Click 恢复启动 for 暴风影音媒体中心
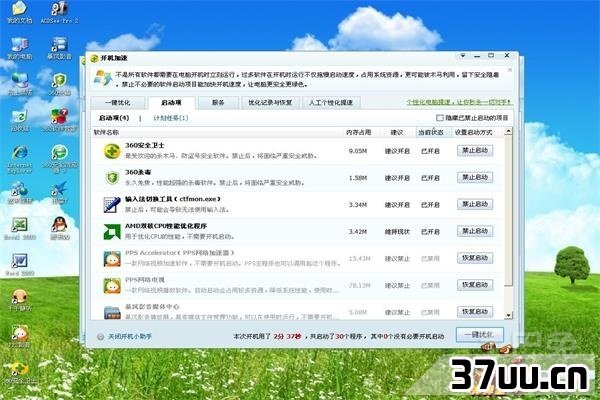Viewport: 600px width, 400px height. [475, 312]
